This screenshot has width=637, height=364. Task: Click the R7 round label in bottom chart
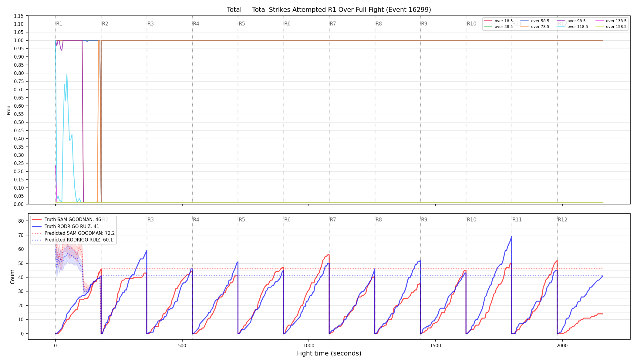333,220
